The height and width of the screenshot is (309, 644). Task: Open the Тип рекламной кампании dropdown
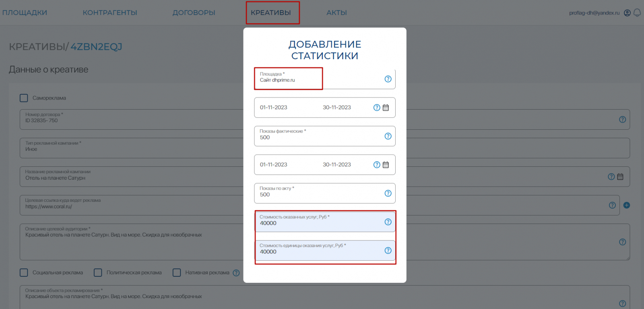(x=325, y=148)
